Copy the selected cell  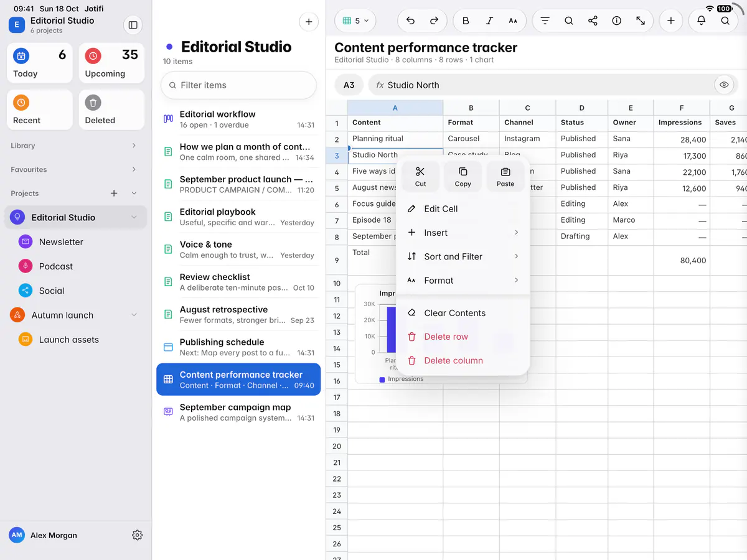(x=463, y=176)
